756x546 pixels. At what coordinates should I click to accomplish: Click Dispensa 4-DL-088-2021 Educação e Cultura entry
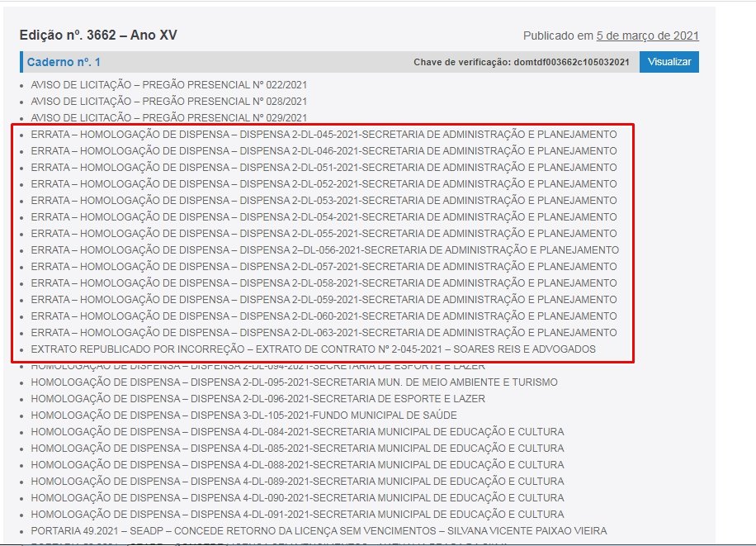coord(297,465)
